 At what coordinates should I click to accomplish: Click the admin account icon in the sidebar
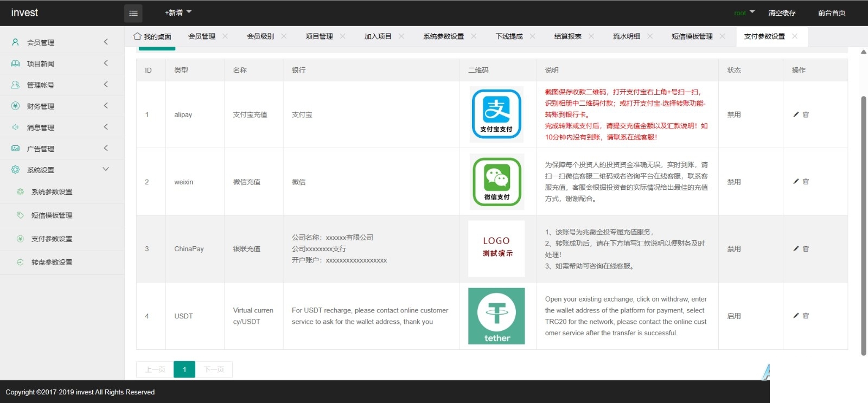click(x=15, y=85)
